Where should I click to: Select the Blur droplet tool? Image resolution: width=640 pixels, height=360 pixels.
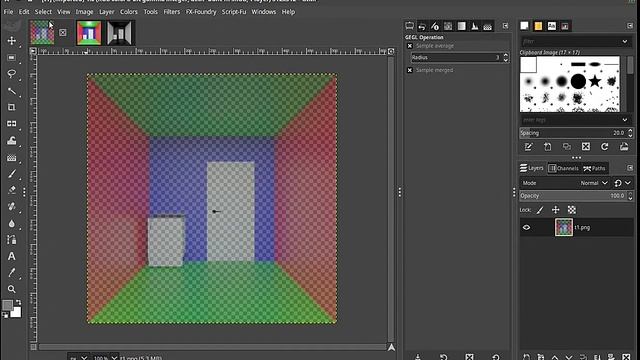point(11,223)
